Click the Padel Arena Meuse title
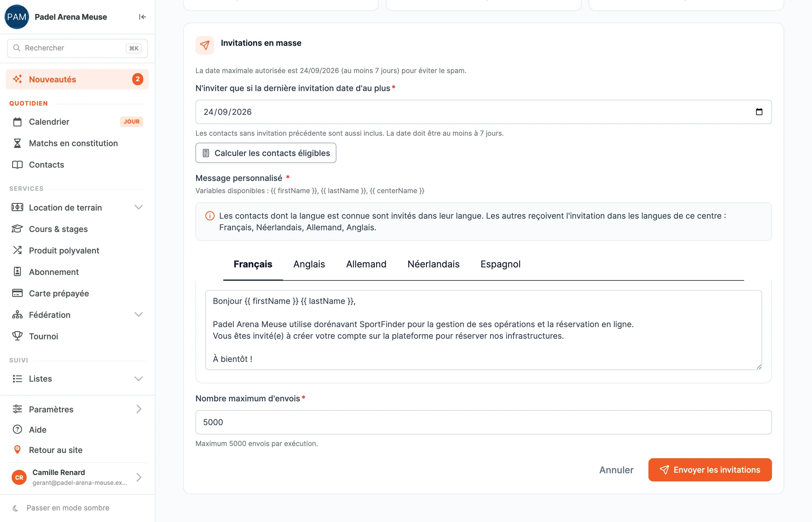 pos(71,17)
